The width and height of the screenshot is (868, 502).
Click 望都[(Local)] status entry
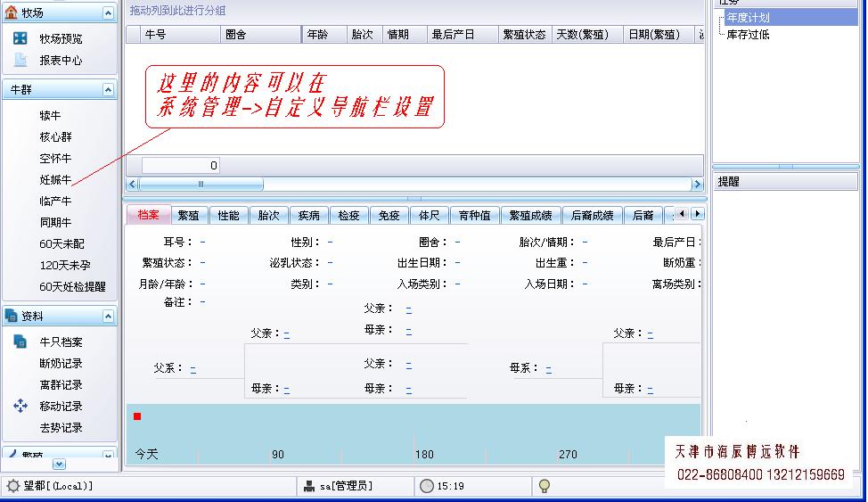[x=58, y=486]
